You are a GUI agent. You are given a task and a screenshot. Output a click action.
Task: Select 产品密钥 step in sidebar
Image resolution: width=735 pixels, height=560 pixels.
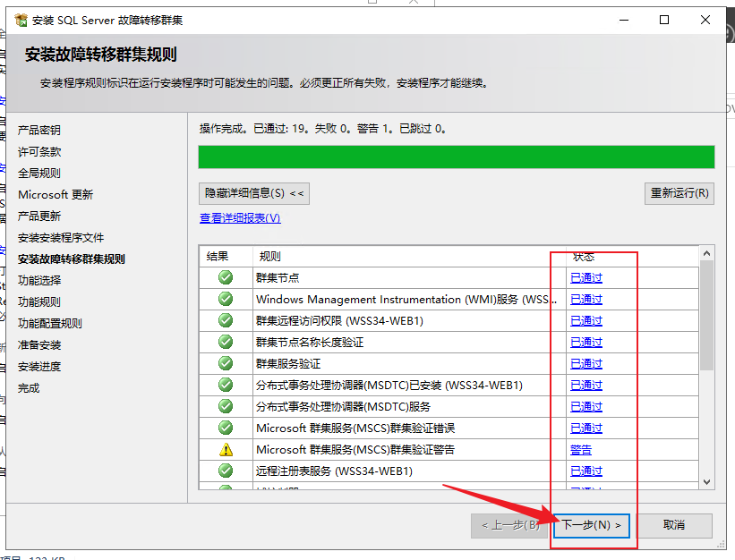(x=39, y=131)
